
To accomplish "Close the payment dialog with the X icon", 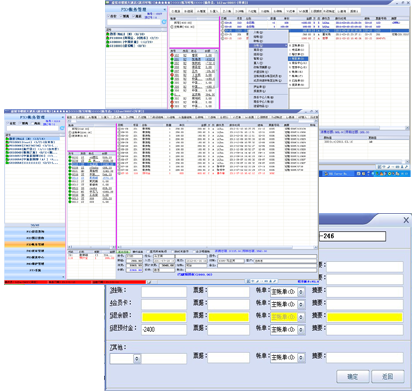I will [x=406, y=220].
